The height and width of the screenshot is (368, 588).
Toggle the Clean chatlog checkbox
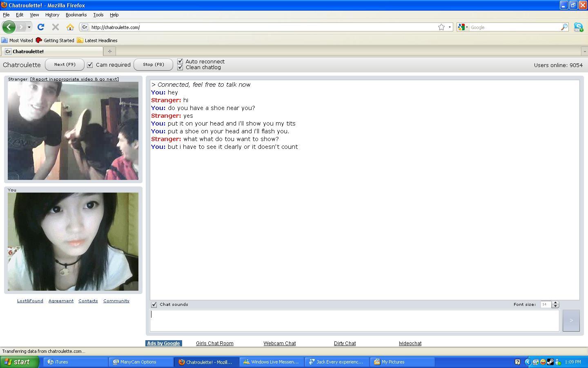pos(180,67)
